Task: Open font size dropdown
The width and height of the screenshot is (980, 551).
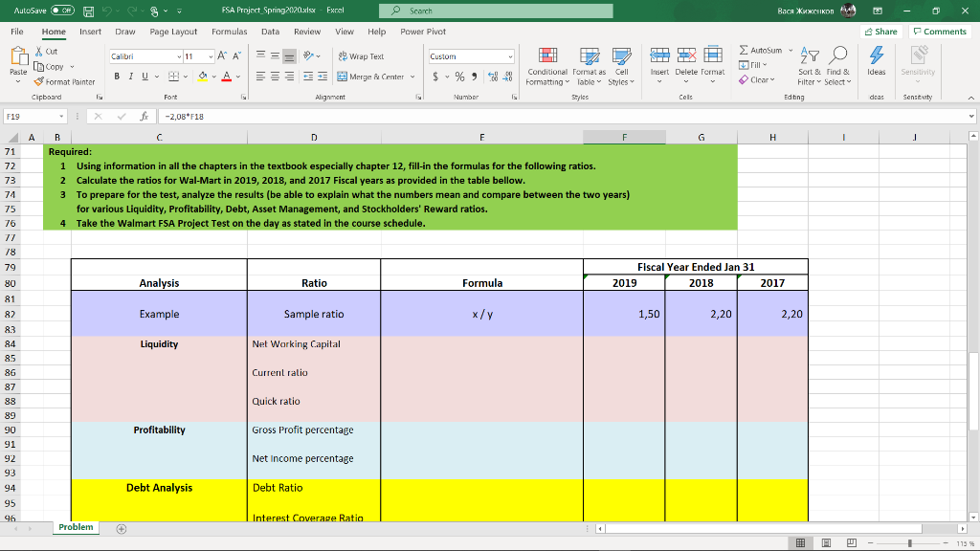Action: coord(211,56)
